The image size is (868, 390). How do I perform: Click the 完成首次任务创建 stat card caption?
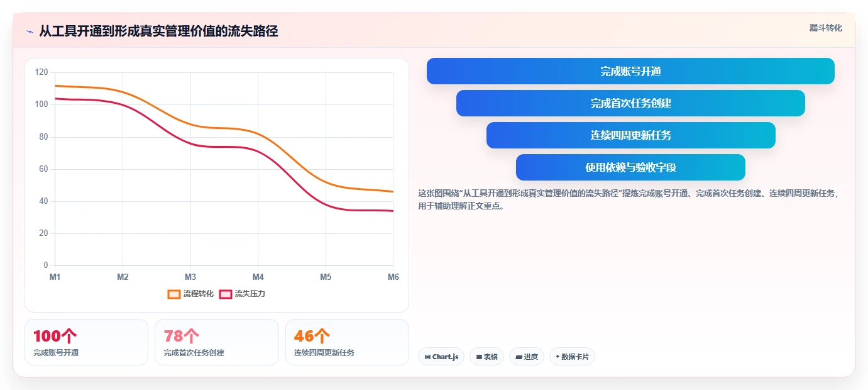194,353
